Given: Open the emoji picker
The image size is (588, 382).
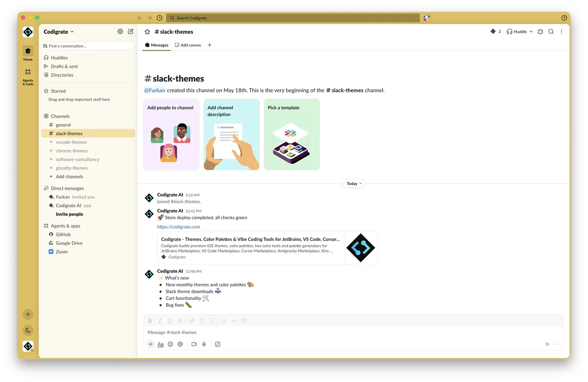Looking at the screenshot, I should 171,344.
